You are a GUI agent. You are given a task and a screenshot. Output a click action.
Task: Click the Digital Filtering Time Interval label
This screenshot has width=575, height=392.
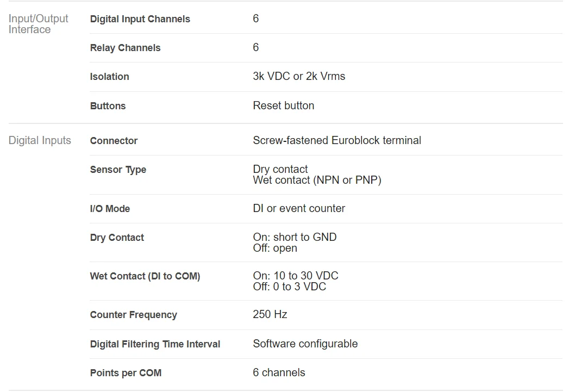point(155,344)
